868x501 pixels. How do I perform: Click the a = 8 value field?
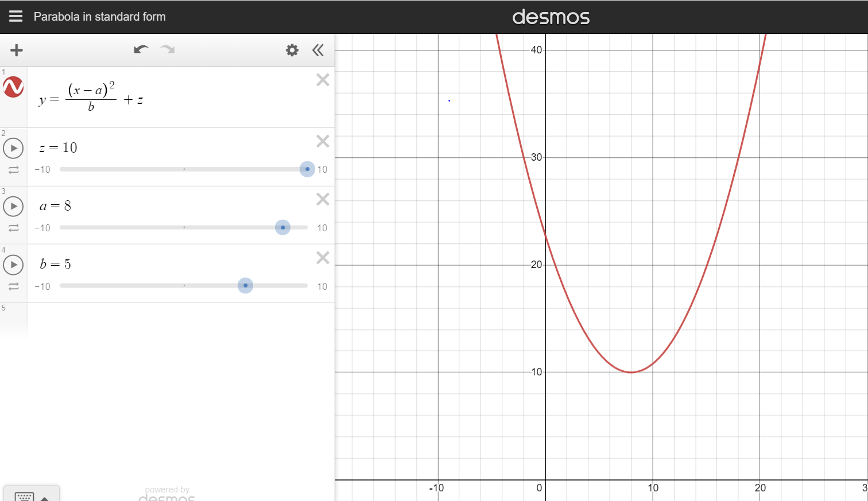tap(55, 206)
